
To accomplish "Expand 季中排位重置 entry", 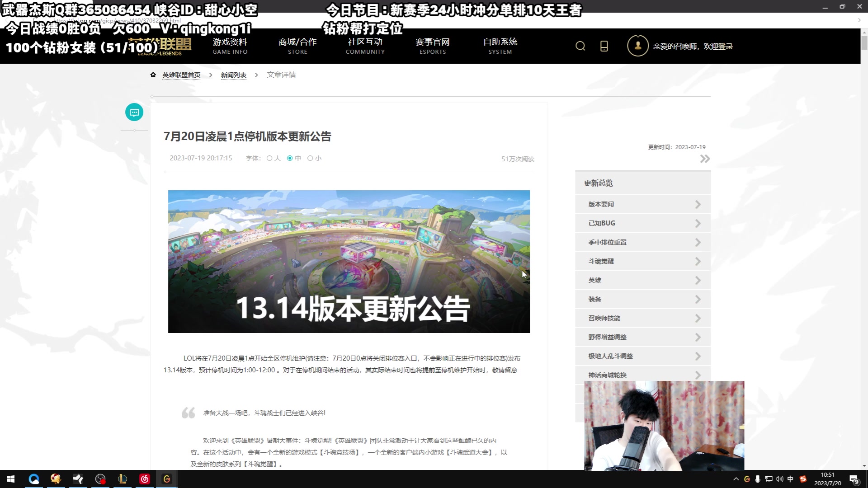I will click(x=643, y=243).
